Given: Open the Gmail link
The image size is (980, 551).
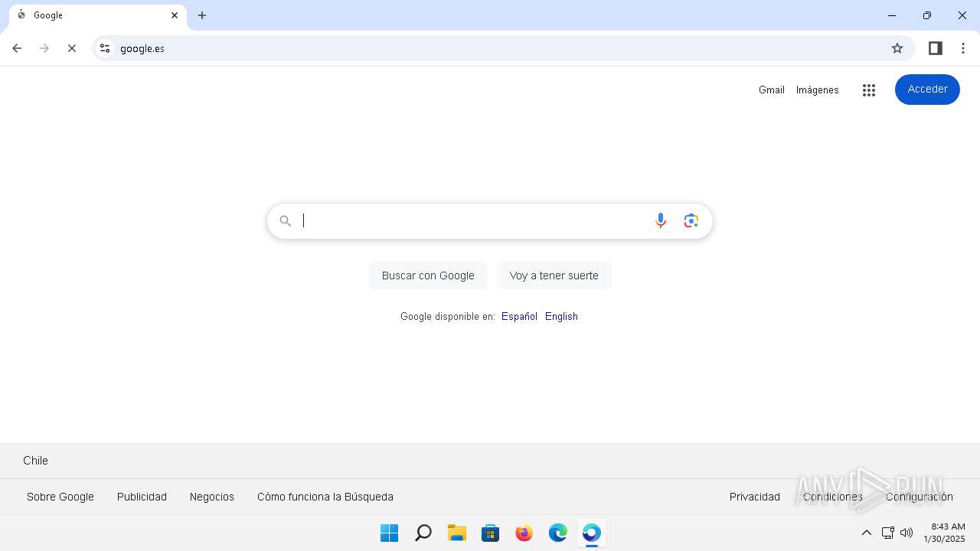Looking at the screenshot, I should point(772,90).
